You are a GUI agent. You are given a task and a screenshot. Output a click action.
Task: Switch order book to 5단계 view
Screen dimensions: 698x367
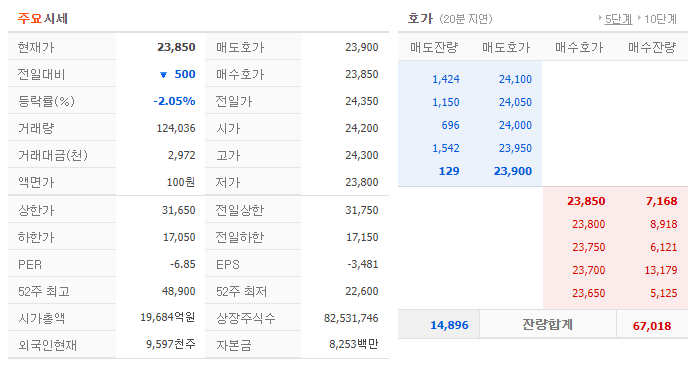pyautogui.click(x=618, y=19)
